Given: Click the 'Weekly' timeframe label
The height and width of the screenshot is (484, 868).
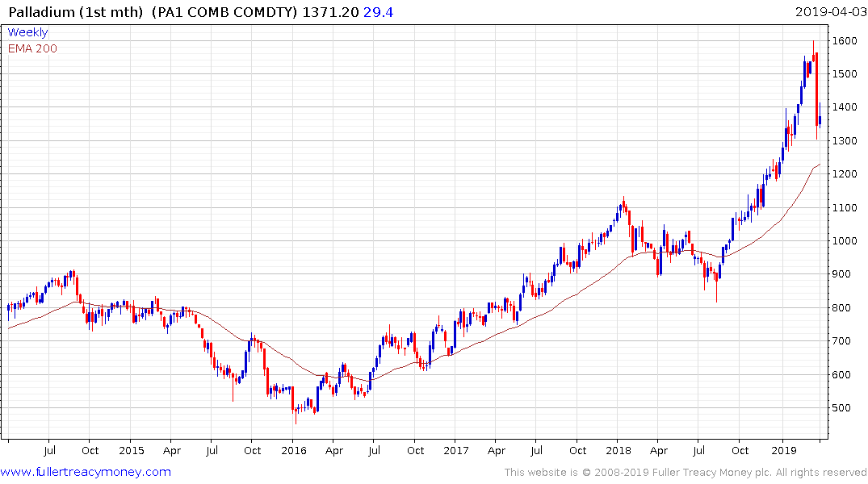Looking at the screenshot, I should click(27, 32).
